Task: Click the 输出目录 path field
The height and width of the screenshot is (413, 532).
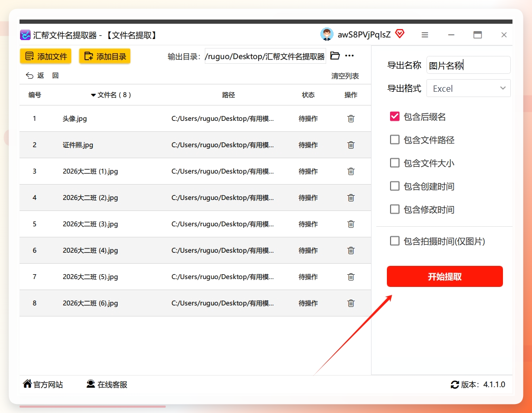Action: click(265, 56)
